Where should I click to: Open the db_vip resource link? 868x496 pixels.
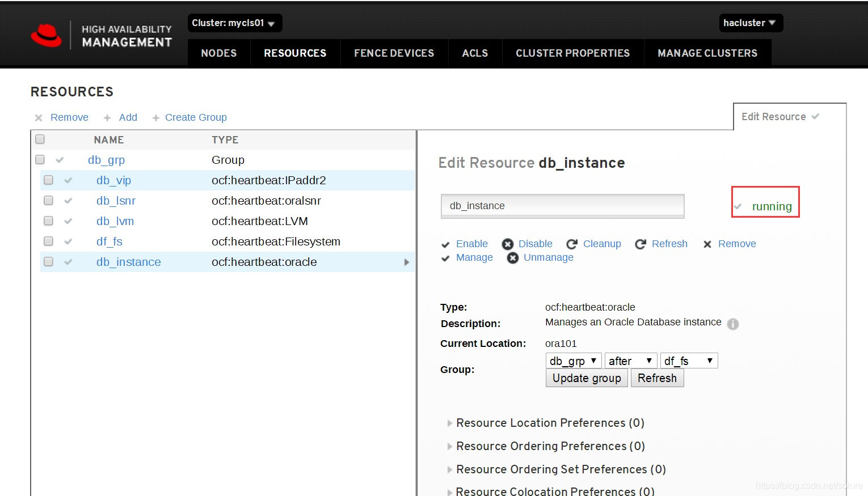click(x=113, y=180)
